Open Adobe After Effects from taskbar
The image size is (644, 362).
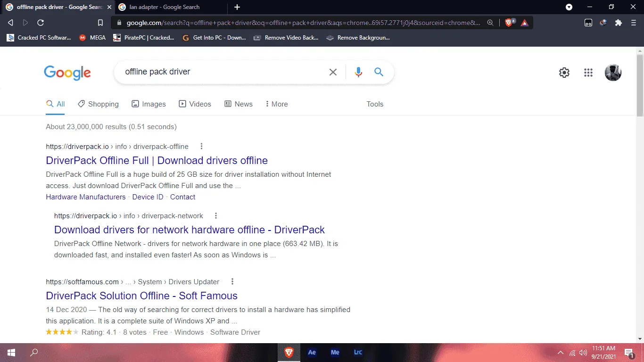click(x=312, y=353)
